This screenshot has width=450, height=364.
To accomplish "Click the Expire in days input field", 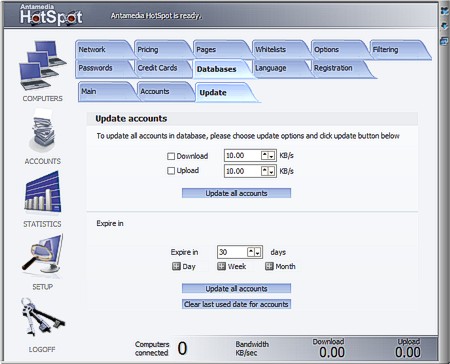I will [232, 252].
